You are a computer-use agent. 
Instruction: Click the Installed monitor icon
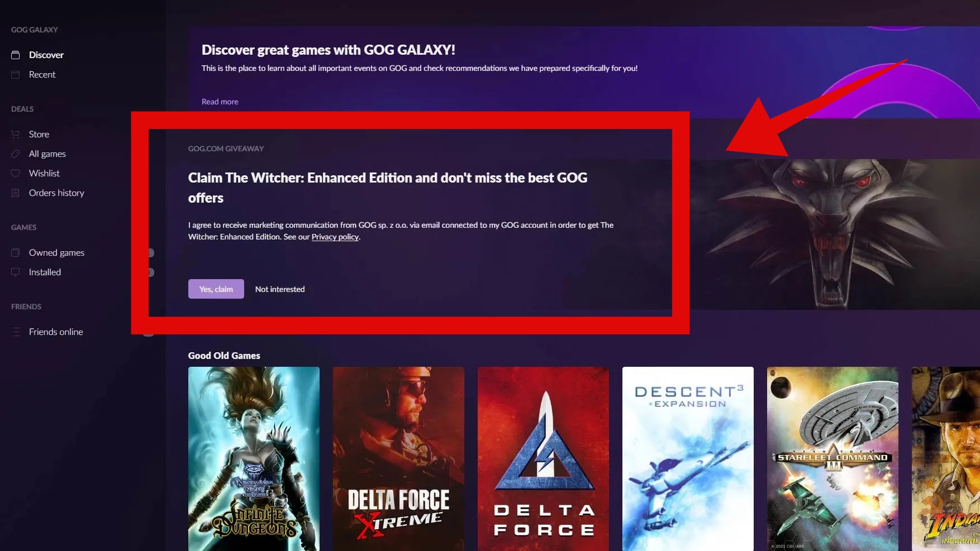pyautogui.click(x=16, y=272)
